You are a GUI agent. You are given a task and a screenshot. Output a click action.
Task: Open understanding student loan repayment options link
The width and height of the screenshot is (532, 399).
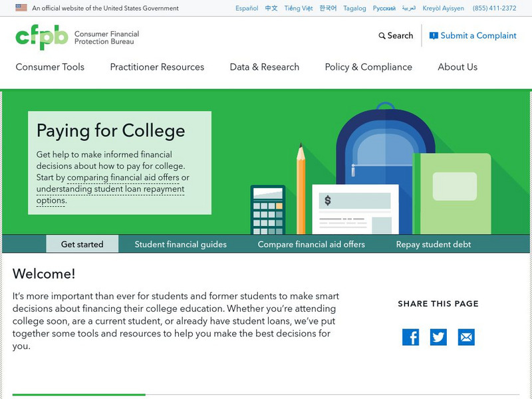pos(110,190)
